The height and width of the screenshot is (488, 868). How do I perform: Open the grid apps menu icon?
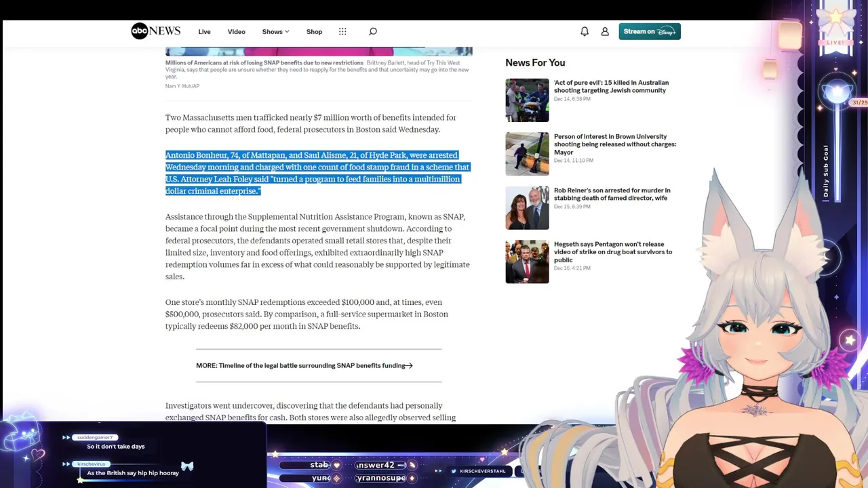click(x=342, y=31)
